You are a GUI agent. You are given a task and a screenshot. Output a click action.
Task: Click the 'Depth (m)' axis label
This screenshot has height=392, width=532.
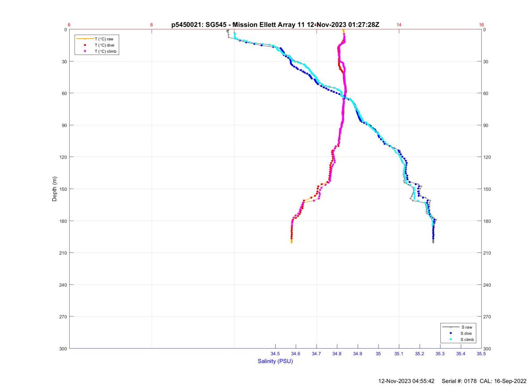click(x=55, y=189)
